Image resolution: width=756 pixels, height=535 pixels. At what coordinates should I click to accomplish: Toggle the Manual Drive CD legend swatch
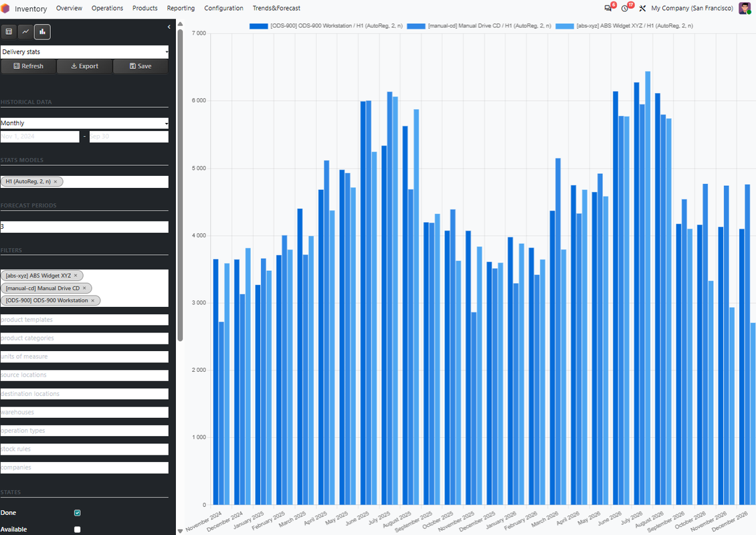click(x=416, y=26)
